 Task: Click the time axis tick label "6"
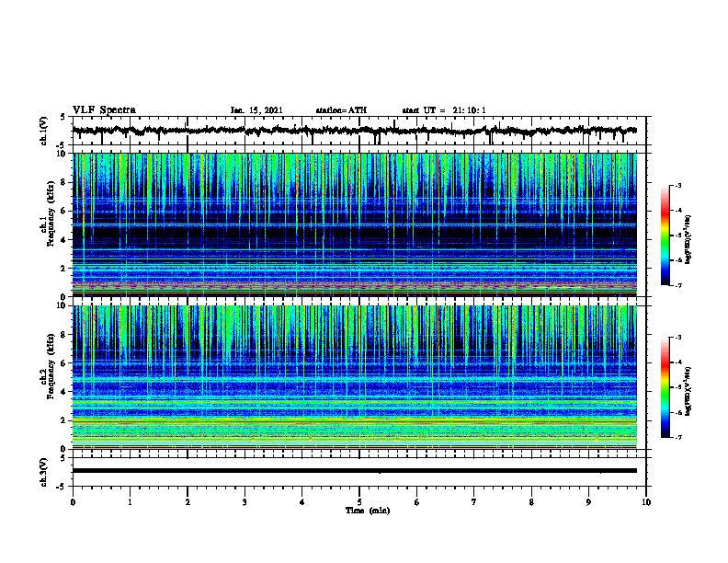417,502
